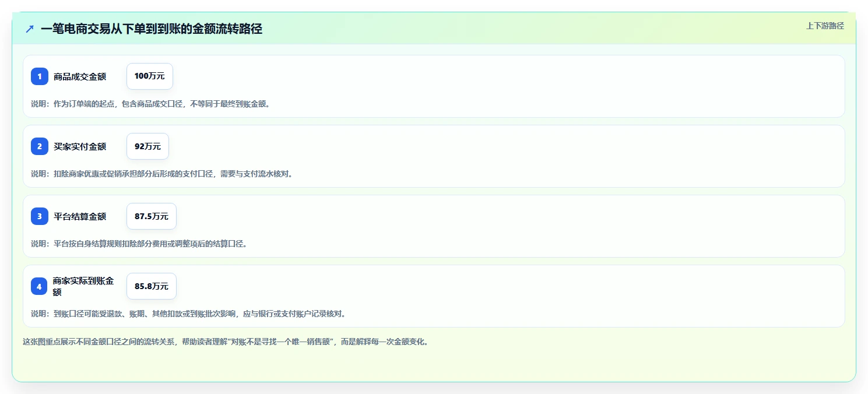This screenshot has width=868, height=394.
Task: Click the 商品成交金额 label
Action: 80,76
